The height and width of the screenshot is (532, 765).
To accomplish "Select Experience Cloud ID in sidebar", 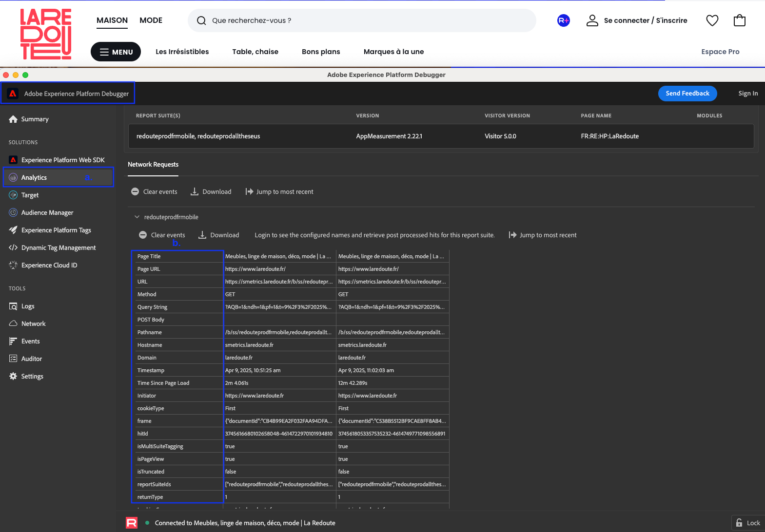I will 49,265.
